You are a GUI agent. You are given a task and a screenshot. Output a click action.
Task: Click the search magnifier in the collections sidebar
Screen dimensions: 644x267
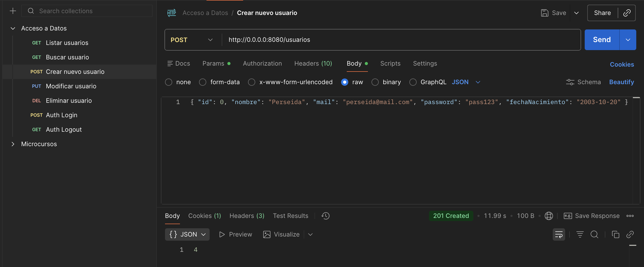pos(31,11)
